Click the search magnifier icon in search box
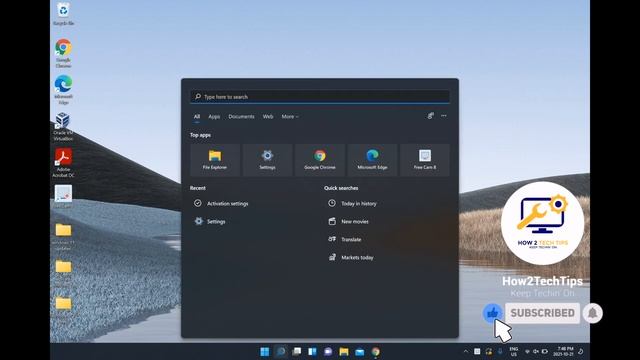The width and height of the screenshot is (640, 360). pyautogui.click(x=198, y=97)
